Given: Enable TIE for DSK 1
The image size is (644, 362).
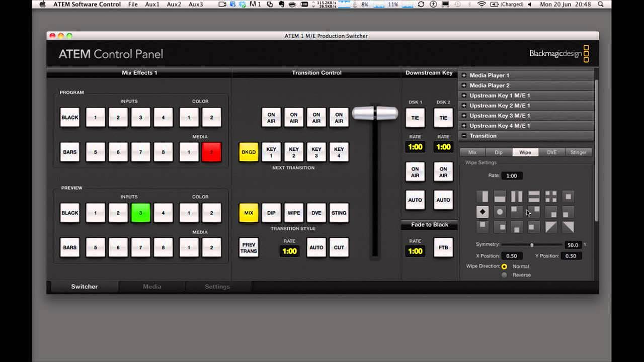Looking at the screenshot, I should pos(415,118).
